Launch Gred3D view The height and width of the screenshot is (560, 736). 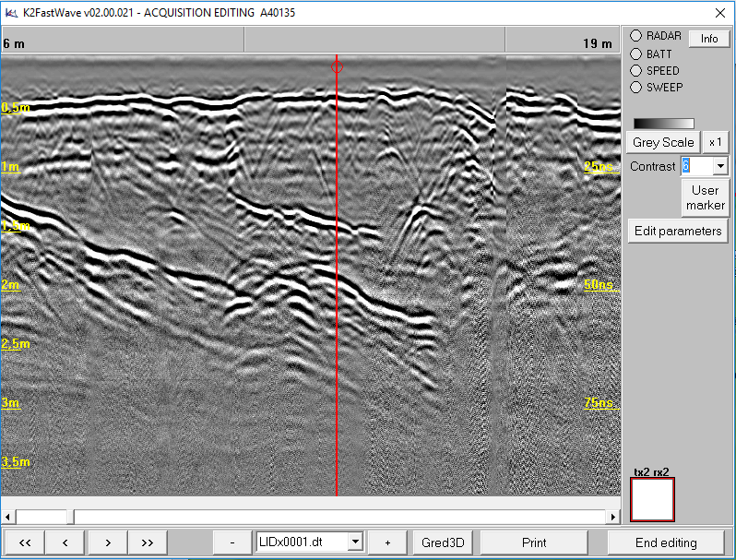click(x=443, y=542)
